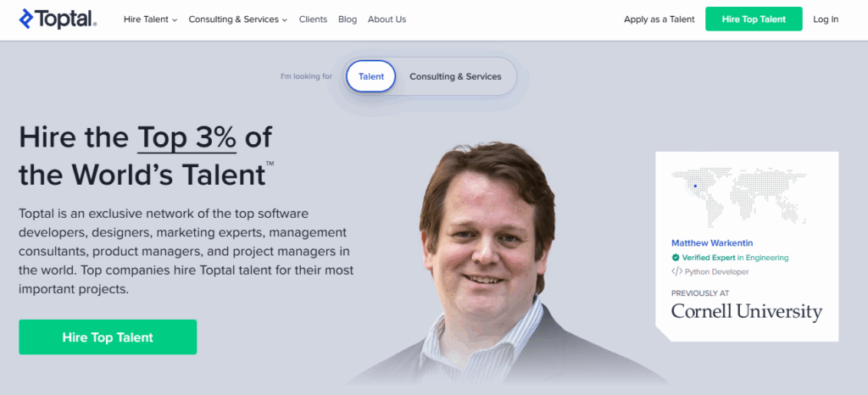
Task: Click Hire Top Talent button in header
Action: coord(754,19)
